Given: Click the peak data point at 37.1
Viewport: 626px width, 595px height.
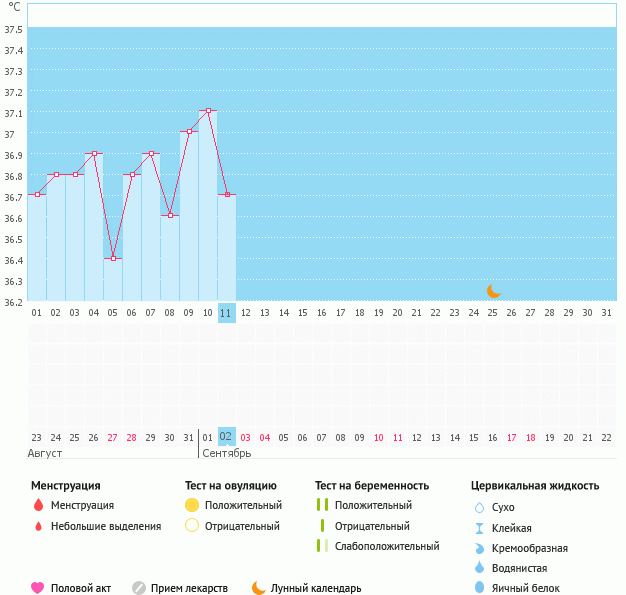Looking at the screenshot, I should point(208,111).
